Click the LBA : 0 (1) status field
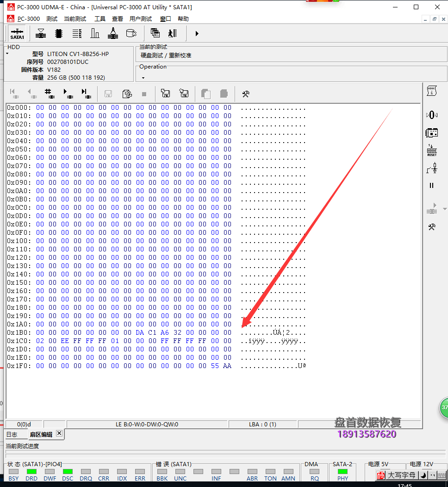Image resolution: width=448 pixels, height=487 pixels. [x=263, y=424]
